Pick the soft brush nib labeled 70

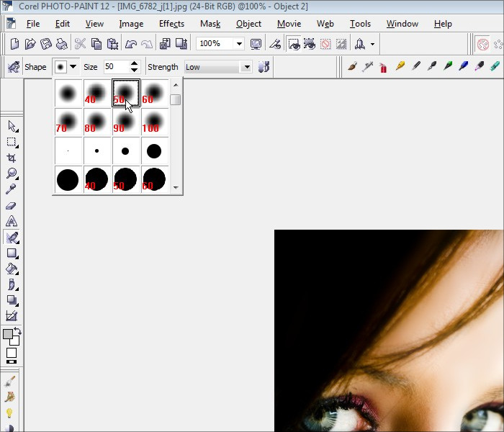[x=67, y=122]
